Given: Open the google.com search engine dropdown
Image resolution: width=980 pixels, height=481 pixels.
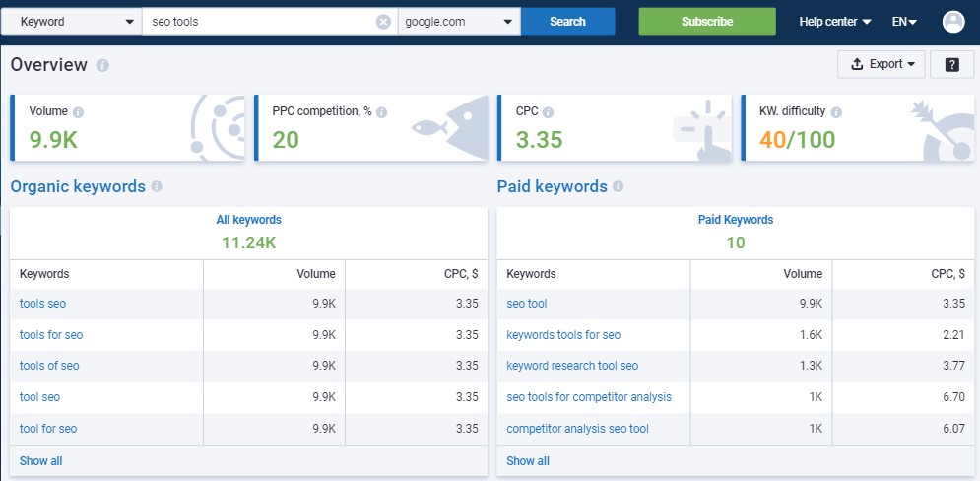Looking at the screenshot, I should point(459,22).
